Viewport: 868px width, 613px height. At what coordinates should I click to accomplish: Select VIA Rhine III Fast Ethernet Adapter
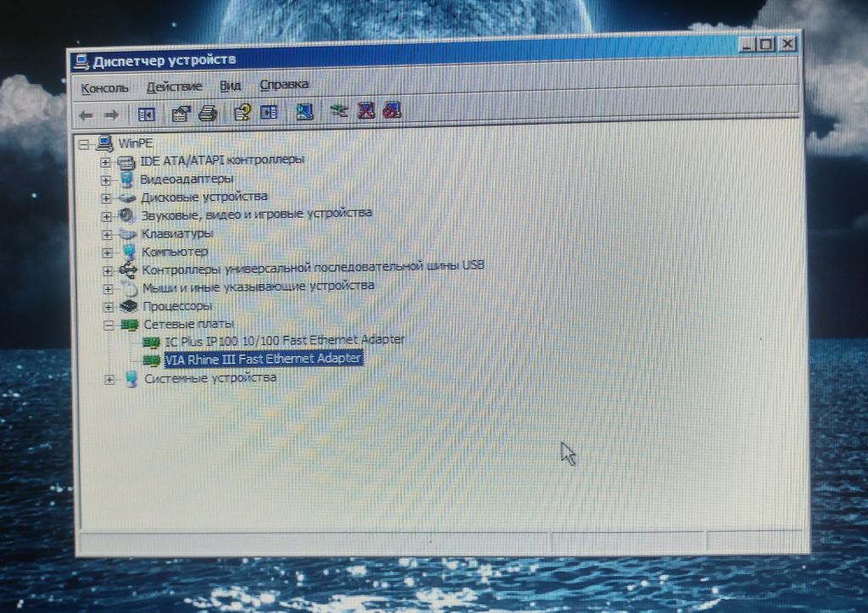(264, 359)
